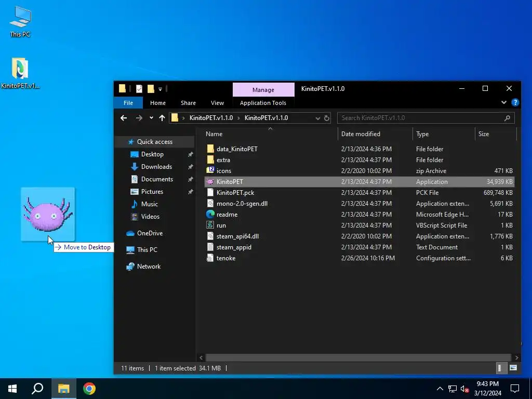The image size is (532, 399).
Task: Open Videos in the navigation pane
Action: point(150,217)
